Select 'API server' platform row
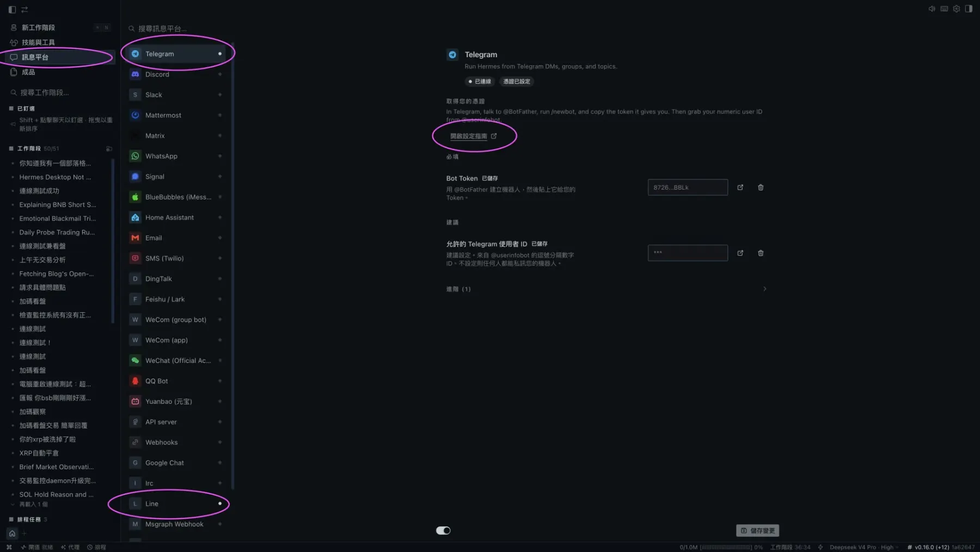 tap(176, 422)
